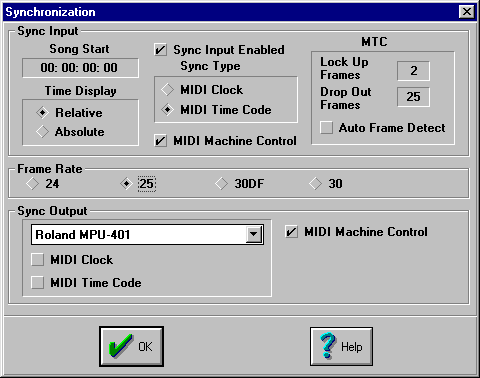Select Absolute time display option
The width and height of the screenshot is (480, 378).
42,132
